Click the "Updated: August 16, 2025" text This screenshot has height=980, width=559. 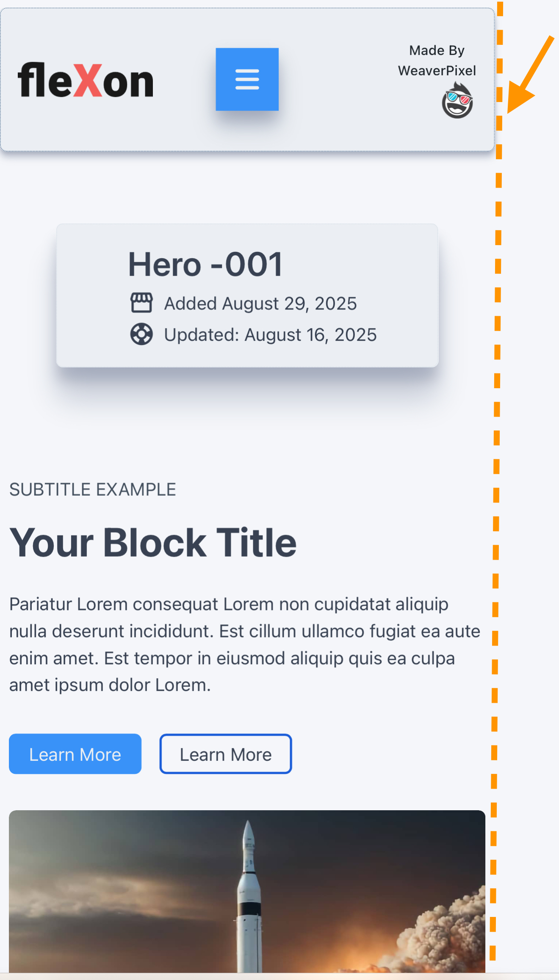[x=270, y=335]
